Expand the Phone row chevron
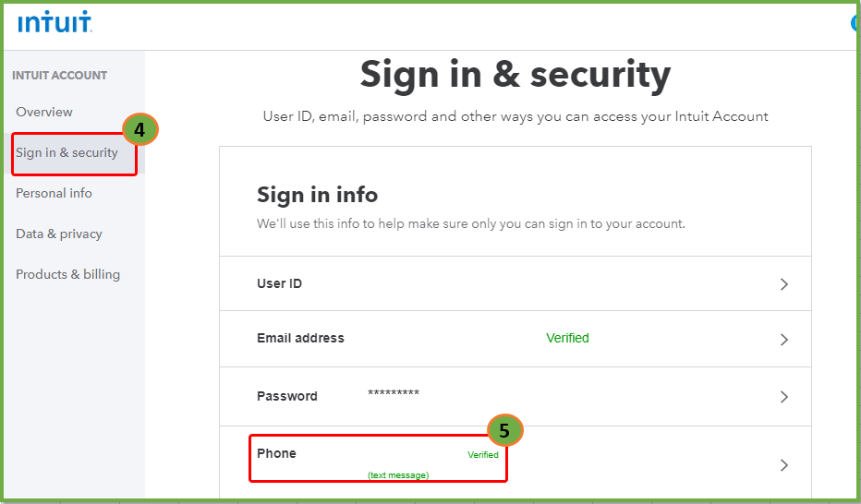The height and width of the screenshot is (504, 861). (x=783, y=465)
